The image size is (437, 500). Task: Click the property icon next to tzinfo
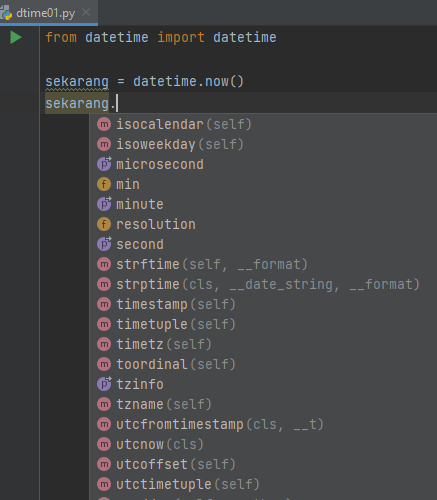click(104, 384)
